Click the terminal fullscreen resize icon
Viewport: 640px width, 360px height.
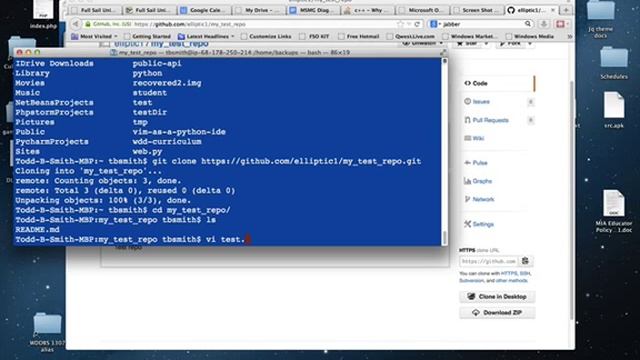pos(443,53)
